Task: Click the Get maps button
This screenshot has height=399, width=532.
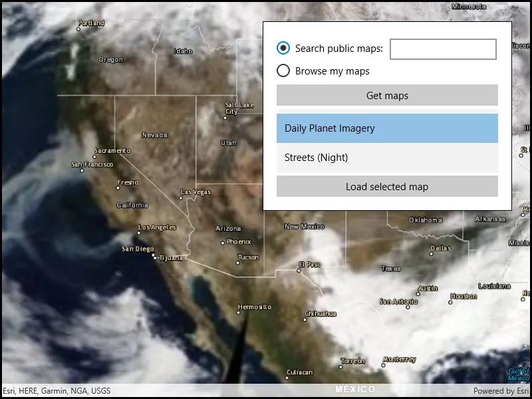Action: pyautogui.click(x=387, y=95)
